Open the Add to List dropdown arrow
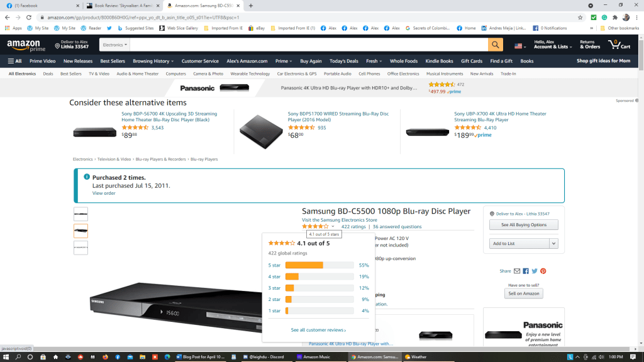 pos(553,244)
